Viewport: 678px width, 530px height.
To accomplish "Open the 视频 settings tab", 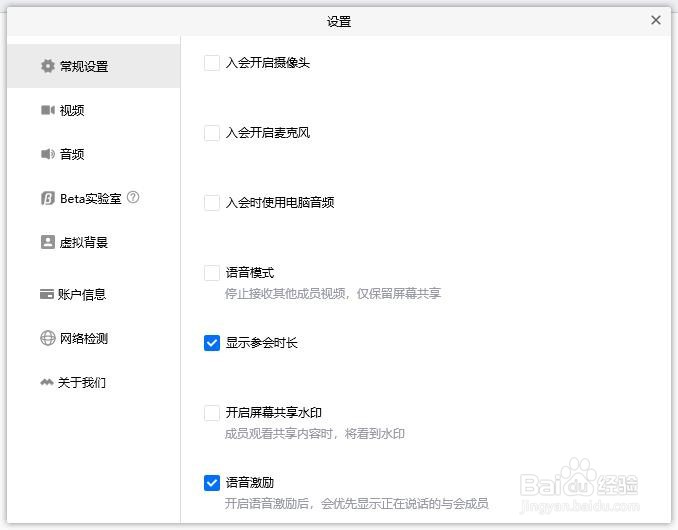I will (72, 110).
